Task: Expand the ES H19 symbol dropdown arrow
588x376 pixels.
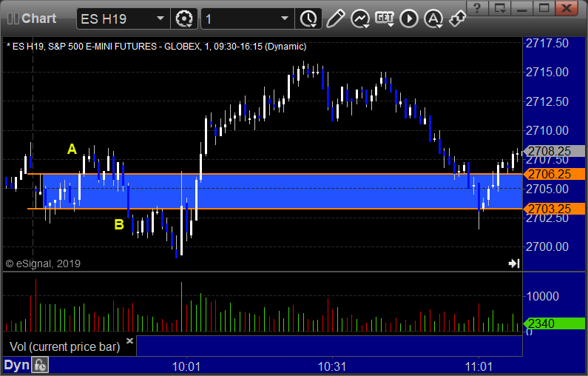Action: (160, 19)
